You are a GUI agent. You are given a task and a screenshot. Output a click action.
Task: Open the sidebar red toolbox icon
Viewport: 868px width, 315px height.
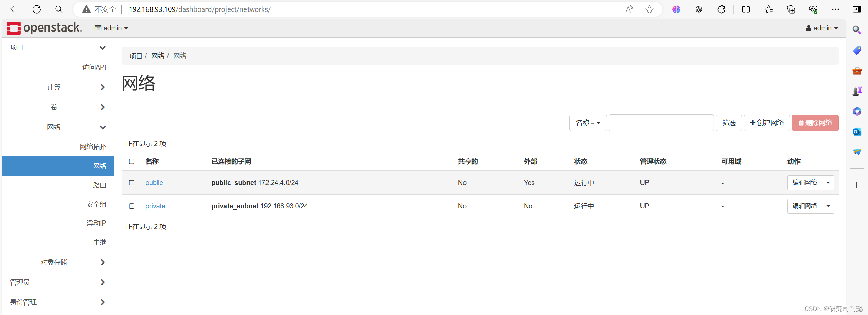click(857, 71)
